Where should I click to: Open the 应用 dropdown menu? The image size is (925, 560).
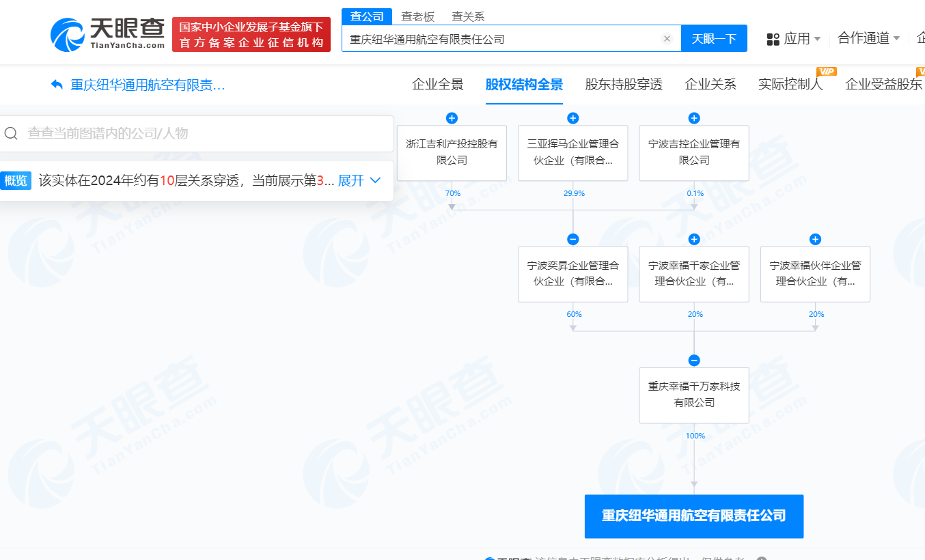[802, 39]
